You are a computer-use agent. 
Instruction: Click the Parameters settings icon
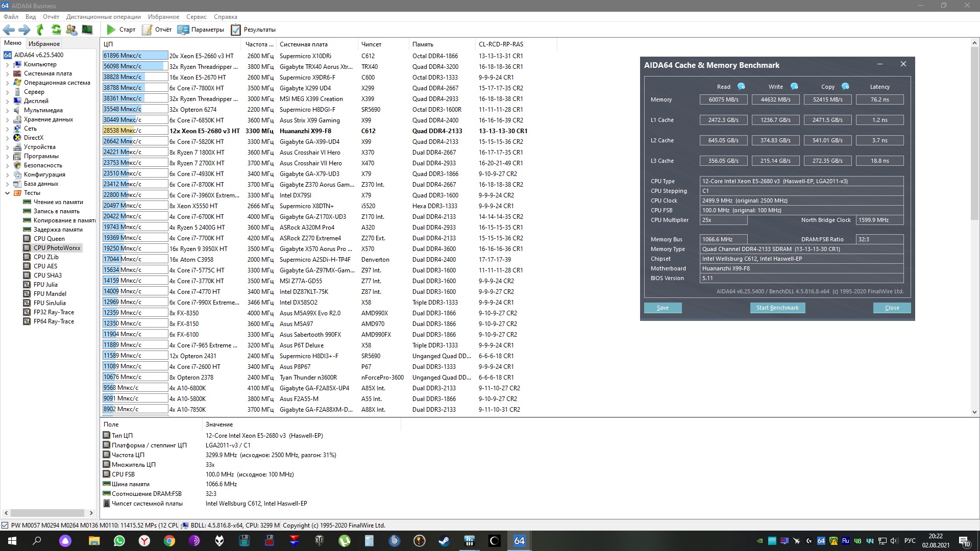coord(183,30)
